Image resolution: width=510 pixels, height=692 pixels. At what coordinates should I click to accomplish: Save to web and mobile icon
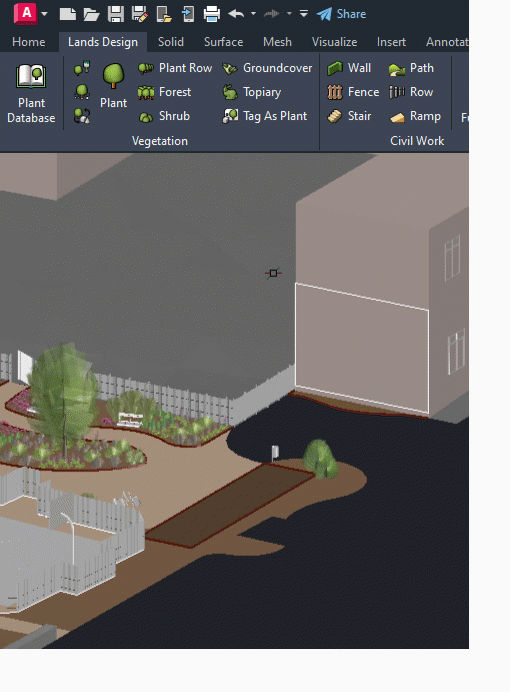[188, 14]
